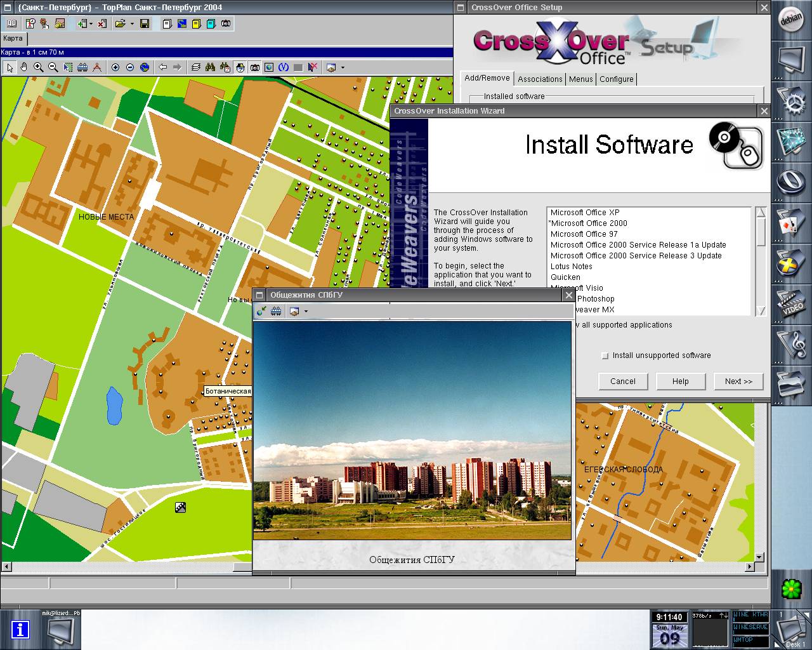Expand the open folder dropdown arrow
812x650 pixels.
[x=132, y=24]
